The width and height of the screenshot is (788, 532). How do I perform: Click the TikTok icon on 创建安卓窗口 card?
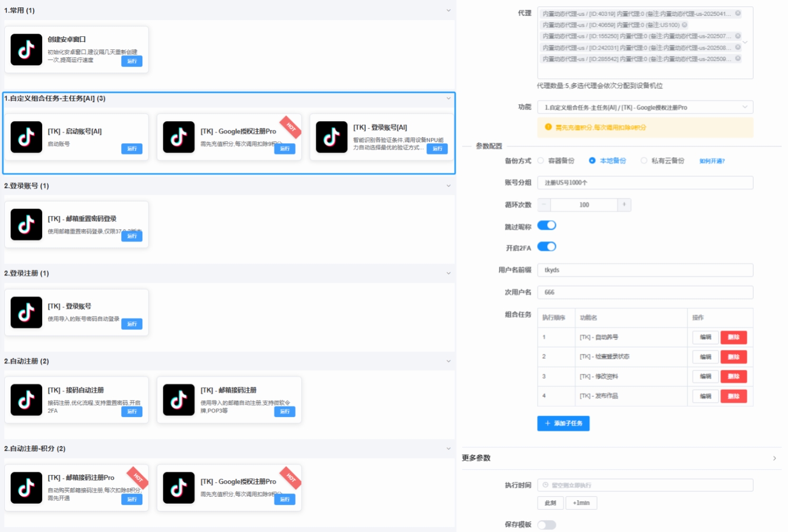(26, 50)
